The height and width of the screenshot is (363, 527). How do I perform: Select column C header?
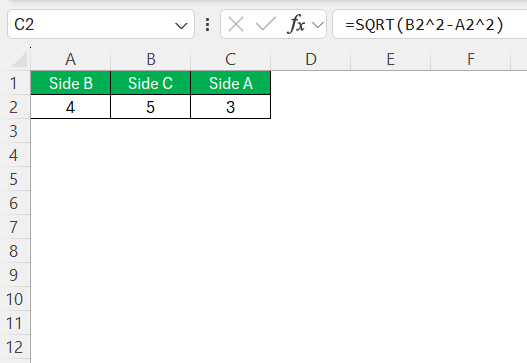tap(231, 59)
